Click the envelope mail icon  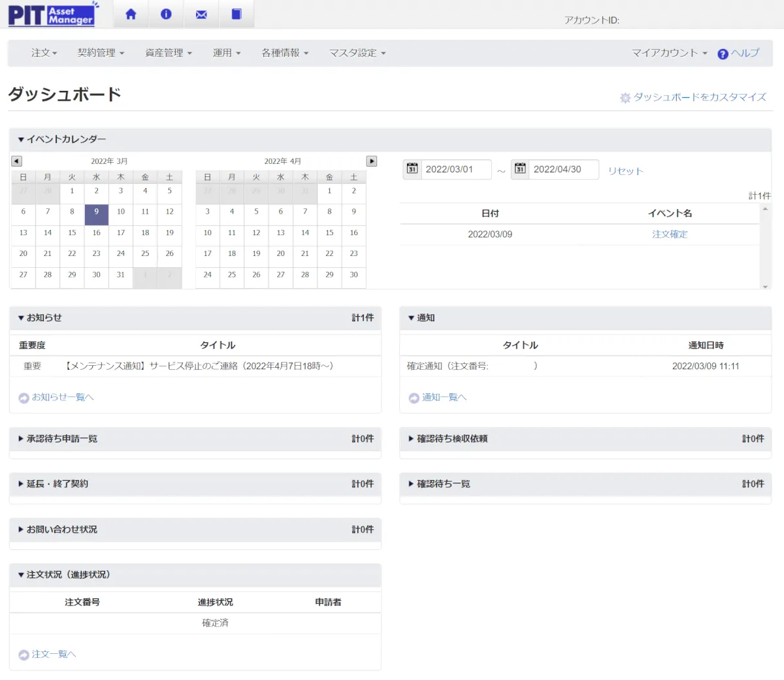point(201,14)
